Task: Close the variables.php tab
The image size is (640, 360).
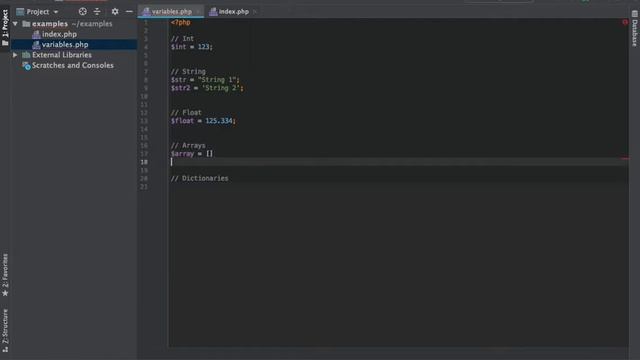Action: pyautogui.click(x=198, y=12)
